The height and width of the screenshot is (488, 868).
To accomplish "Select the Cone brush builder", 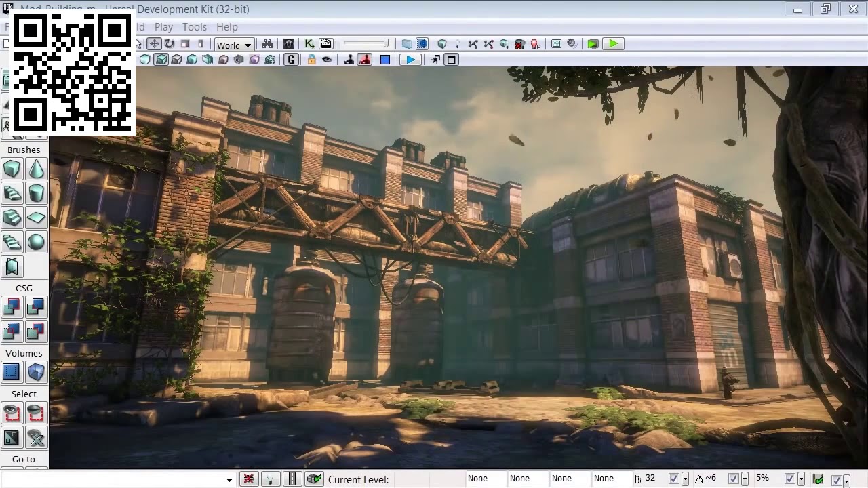I will pos(36,169).
